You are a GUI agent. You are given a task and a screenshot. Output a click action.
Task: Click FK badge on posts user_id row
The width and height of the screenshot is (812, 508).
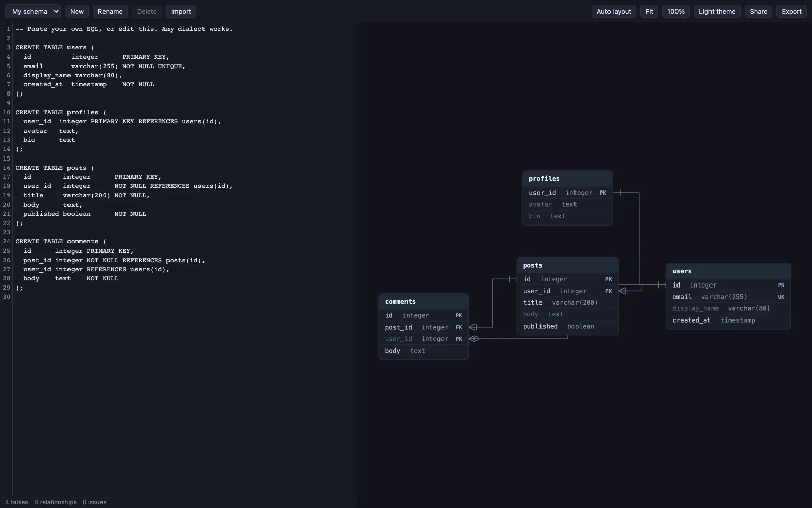click(608, 291)
